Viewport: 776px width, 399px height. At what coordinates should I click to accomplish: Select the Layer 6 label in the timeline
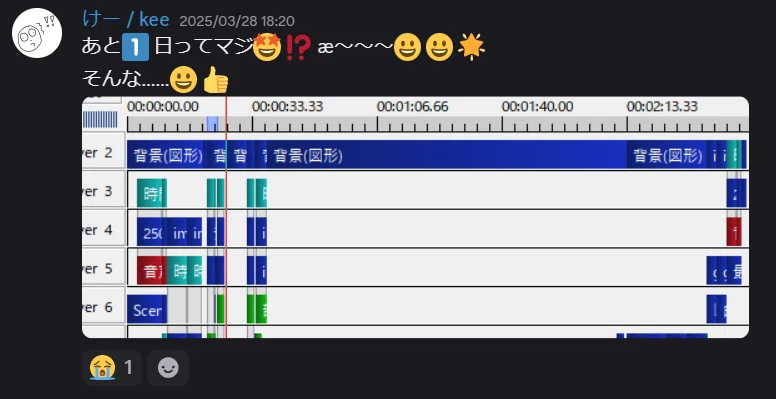pyautogui.click(x=103, y=307)
